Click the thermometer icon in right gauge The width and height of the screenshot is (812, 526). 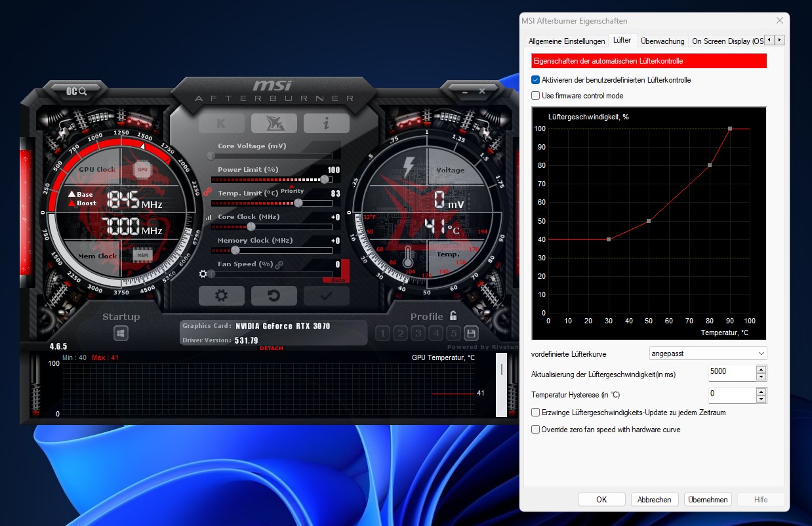409,257
